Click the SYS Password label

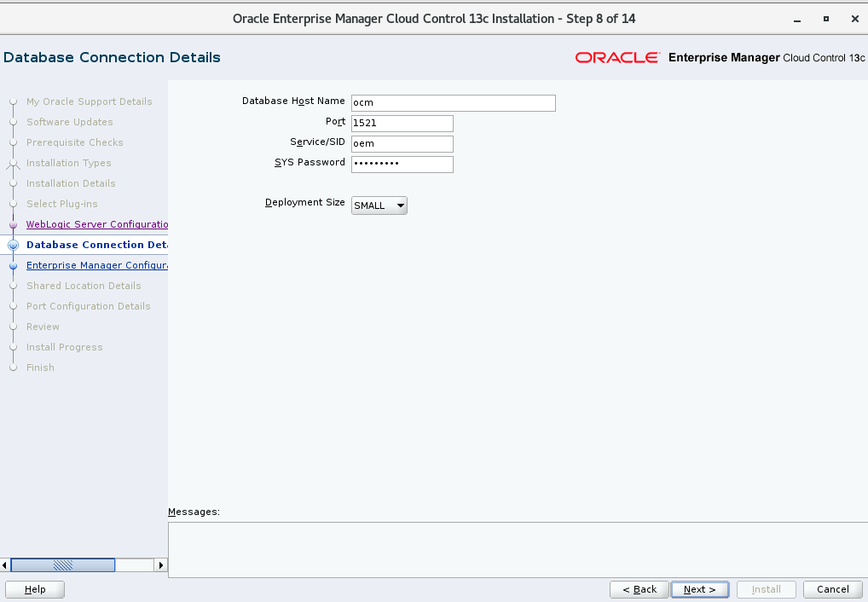pos(310,162)
